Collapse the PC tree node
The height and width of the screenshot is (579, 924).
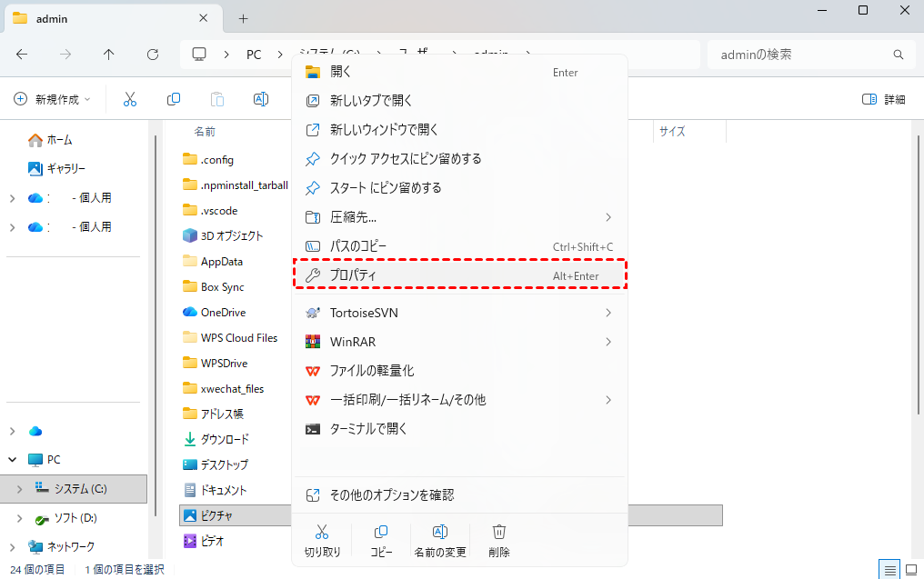(13, 460)
